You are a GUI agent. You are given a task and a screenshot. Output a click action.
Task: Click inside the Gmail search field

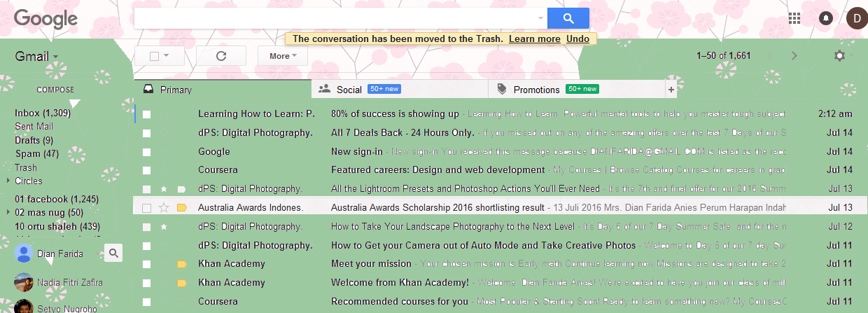(x=335, y=18)
